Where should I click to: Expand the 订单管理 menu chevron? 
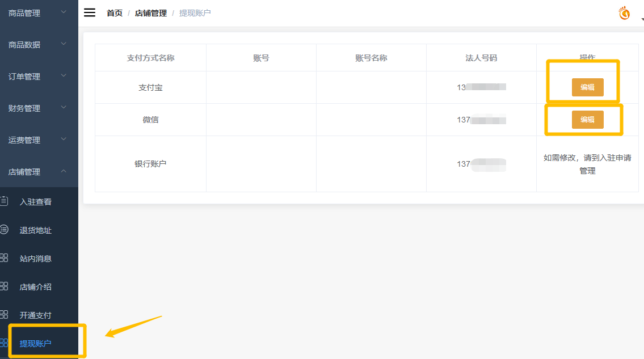[x=64, y=75]
